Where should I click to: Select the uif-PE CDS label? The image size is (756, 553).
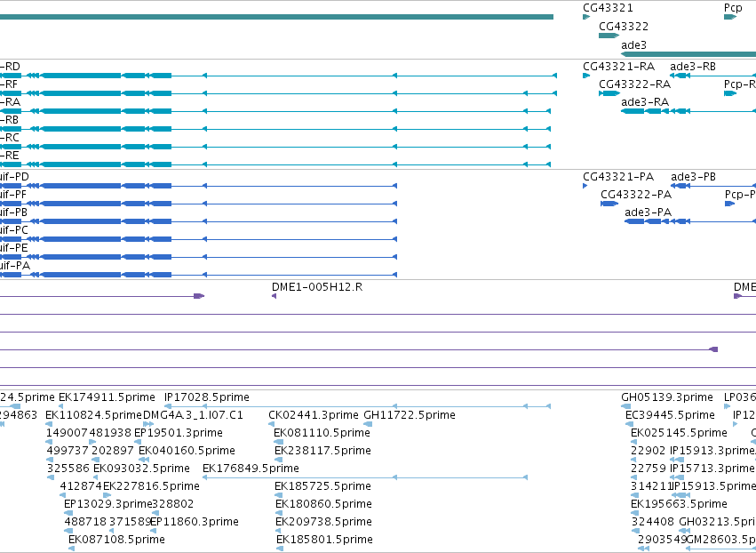(14, 249)
